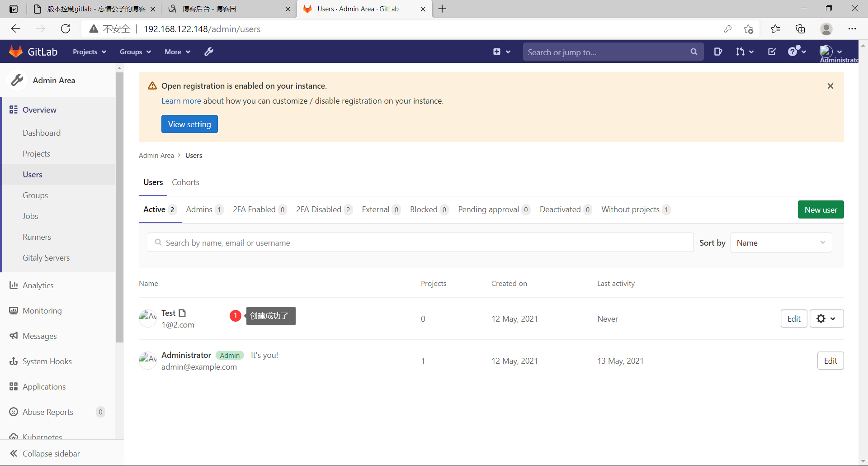Select the Users tab
This screenshot has width=868, height=466.
point(153,182)
